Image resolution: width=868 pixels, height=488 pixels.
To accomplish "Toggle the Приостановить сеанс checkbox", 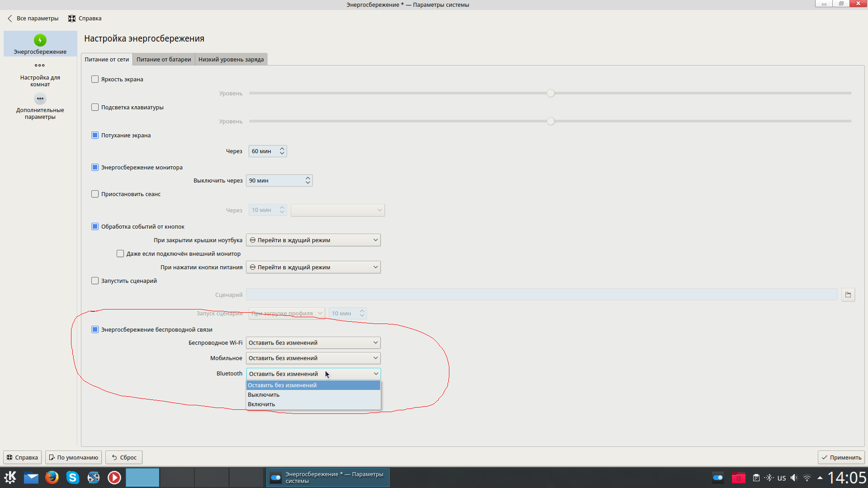I will (x=95, y=194).
